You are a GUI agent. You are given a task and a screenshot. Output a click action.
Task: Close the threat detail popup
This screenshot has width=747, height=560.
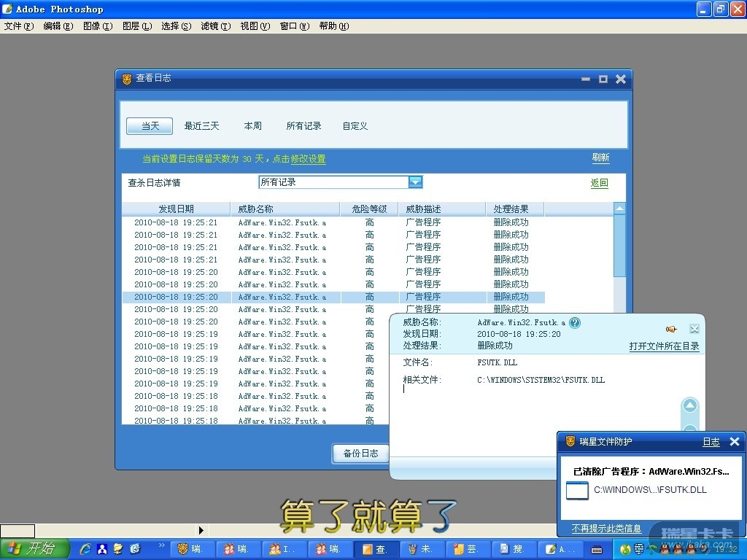(x=694, y=329)
